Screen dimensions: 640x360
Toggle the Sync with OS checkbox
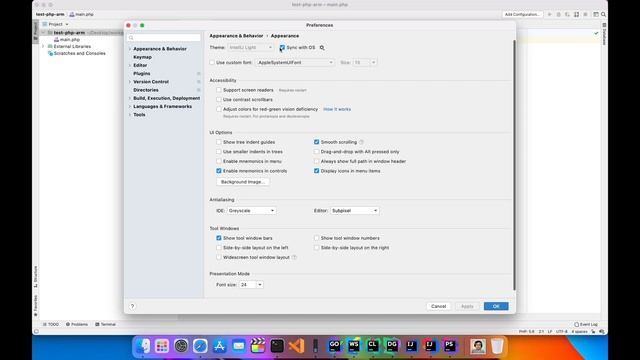click(282, 48)
